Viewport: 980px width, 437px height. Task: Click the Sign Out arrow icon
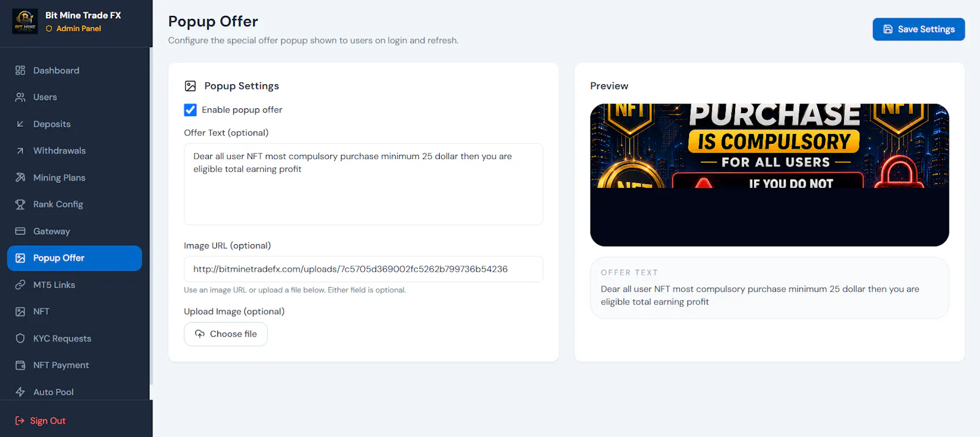[20, 420]
